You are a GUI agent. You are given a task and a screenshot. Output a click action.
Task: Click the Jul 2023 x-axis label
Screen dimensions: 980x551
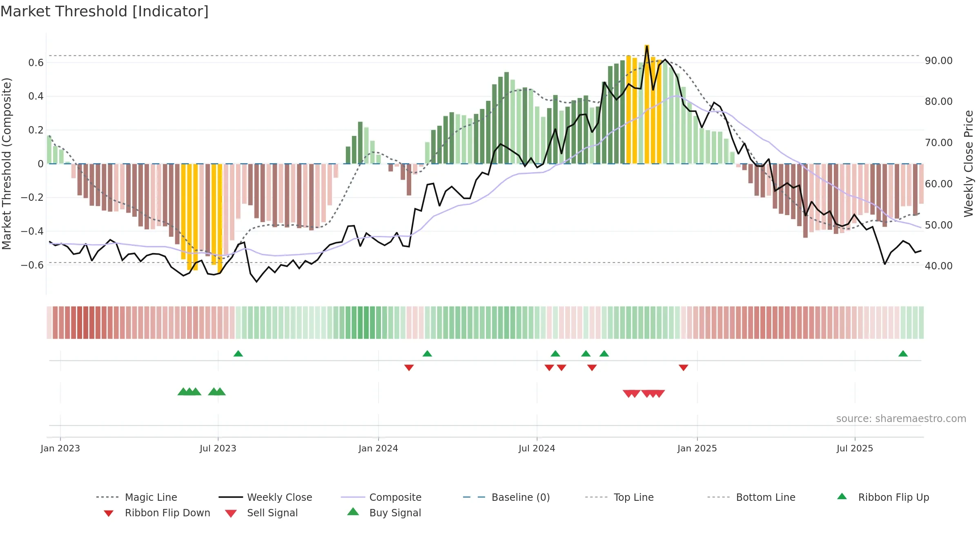point(218,448)
